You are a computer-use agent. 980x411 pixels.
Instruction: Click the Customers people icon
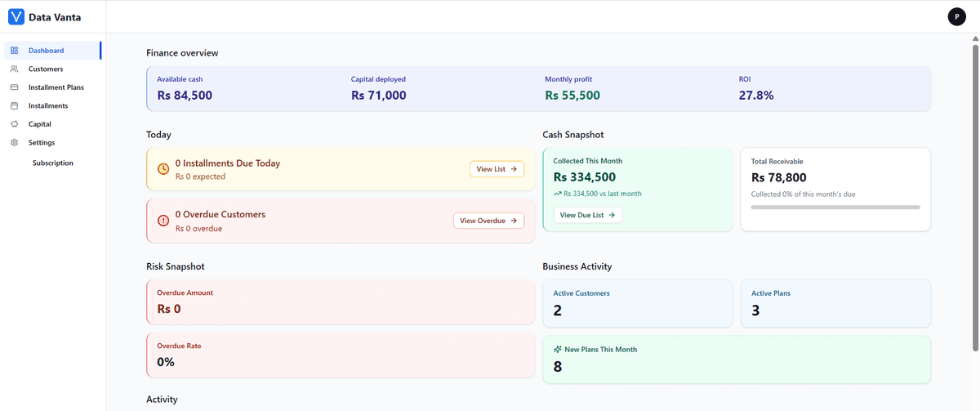(x=14, y=69)
